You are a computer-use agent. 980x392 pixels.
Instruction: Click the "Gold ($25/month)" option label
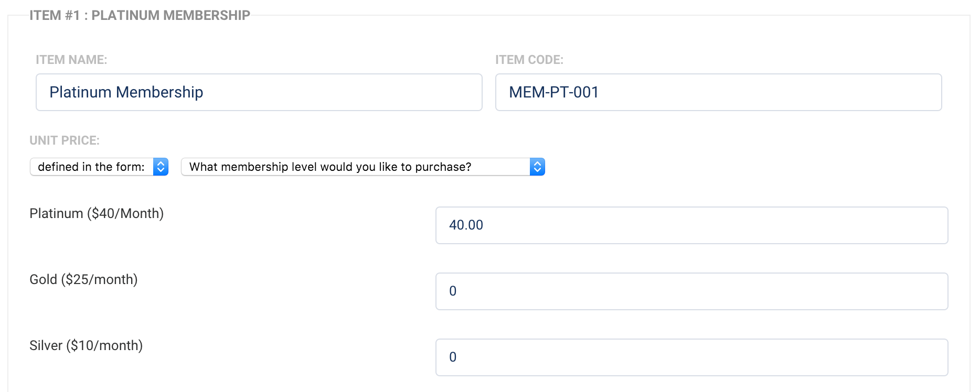pos(83,279)
